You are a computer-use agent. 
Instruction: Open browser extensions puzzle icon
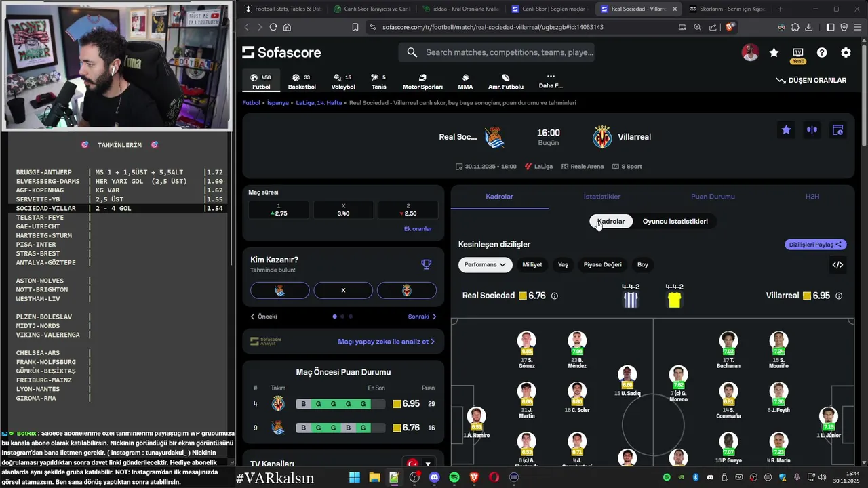[x=795, y=27]
